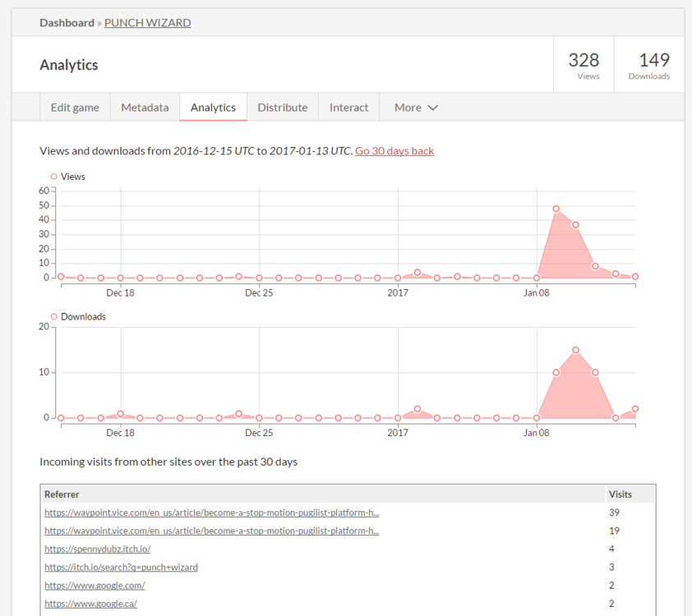Click the peak Downloads data point at 15

pyautogui.click(x=576, y=350)
